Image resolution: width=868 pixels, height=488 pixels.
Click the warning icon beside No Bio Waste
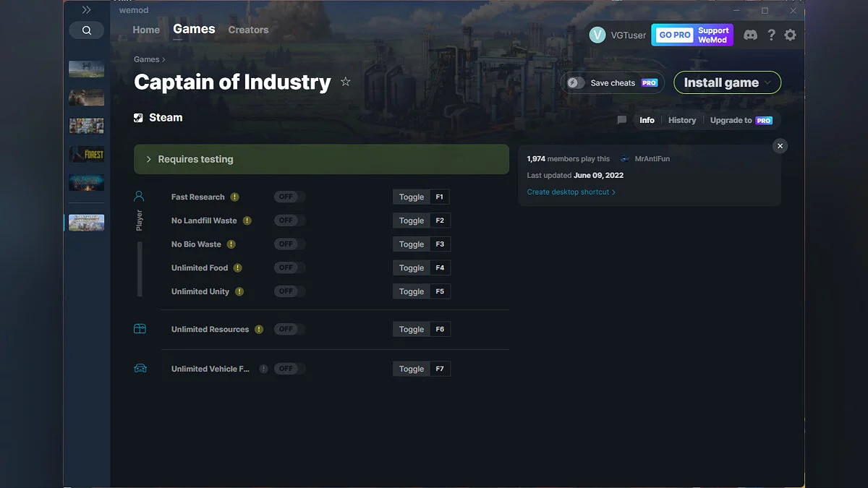231,244
